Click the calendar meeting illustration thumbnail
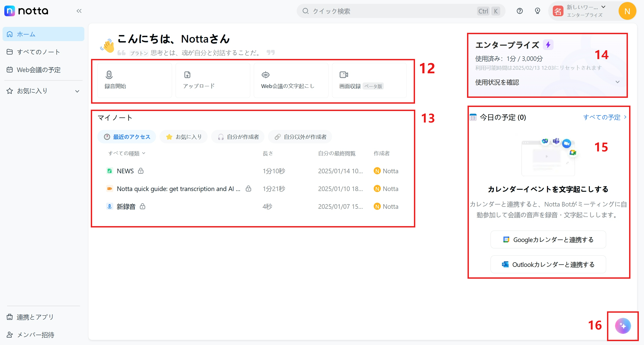644x345 pixels. (x=550, y=157)
